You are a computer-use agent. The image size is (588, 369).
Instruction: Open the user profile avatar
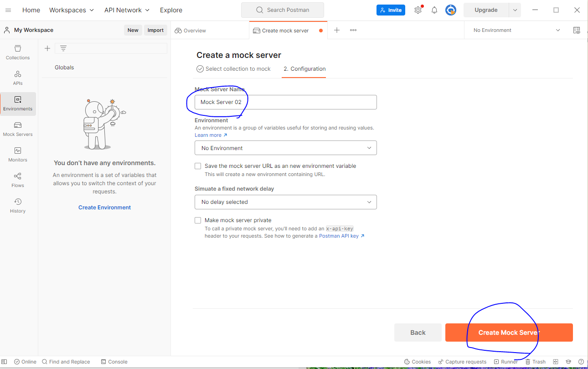[x=451, y=10]
